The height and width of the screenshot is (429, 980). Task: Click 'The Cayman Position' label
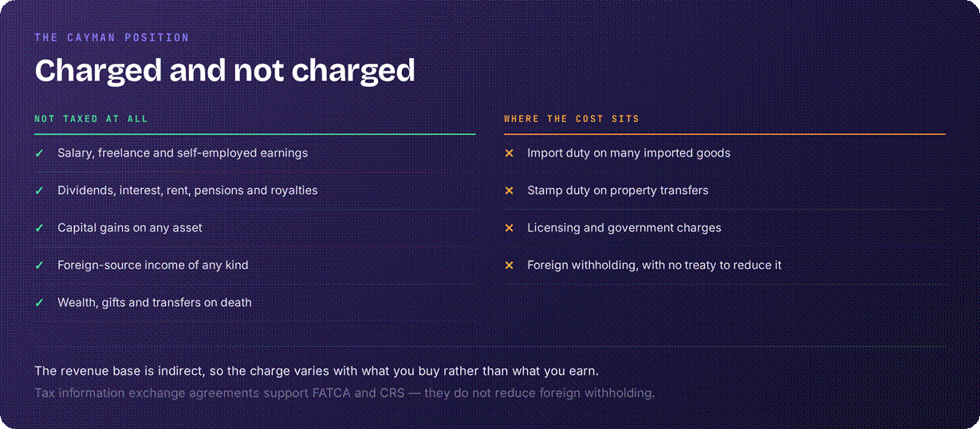[x=112, y=37]
